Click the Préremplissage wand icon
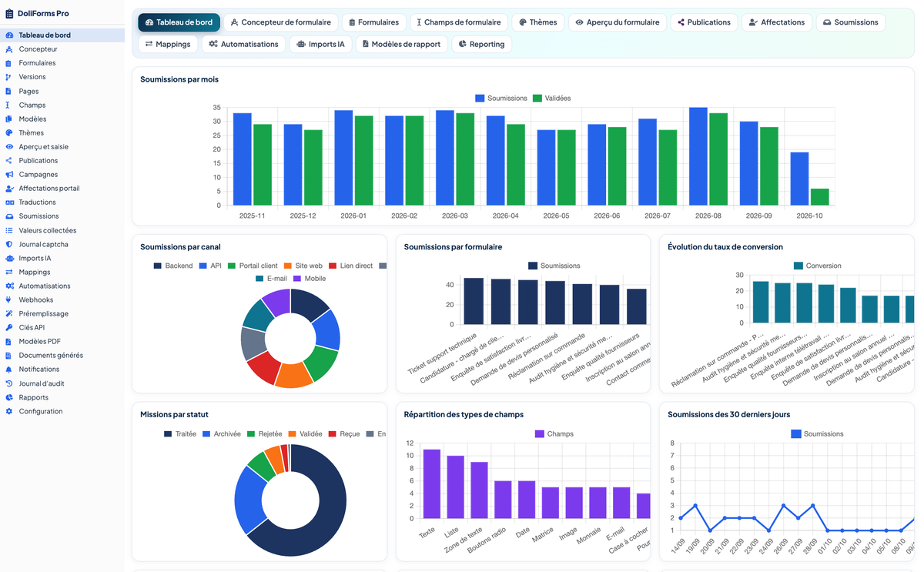 (x=9, y=313)
